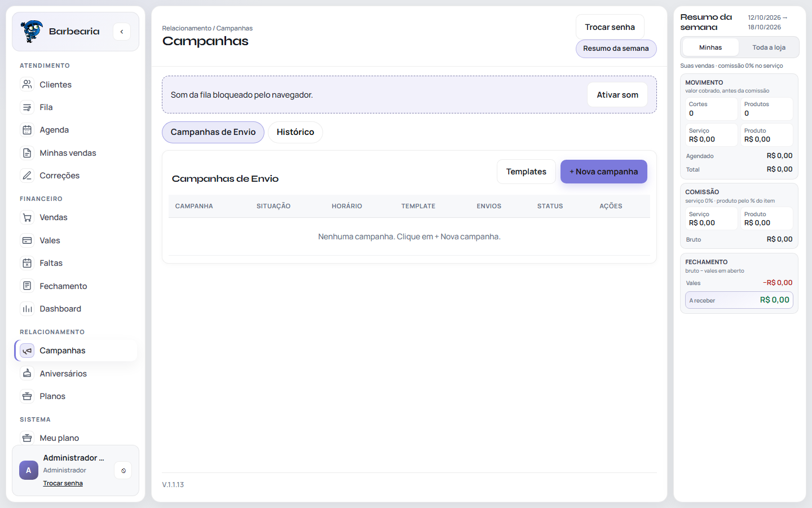The height and width of the screenshot is (508, 812).
Task: Click the A user avatar
Action: click(29, 470)
